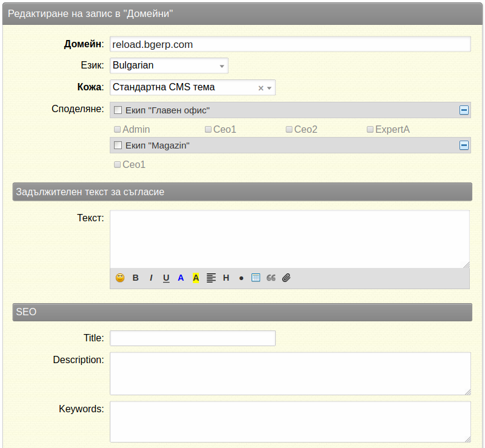Apply underline formatting to text
485x448 pixels.
tap(166, 278)
